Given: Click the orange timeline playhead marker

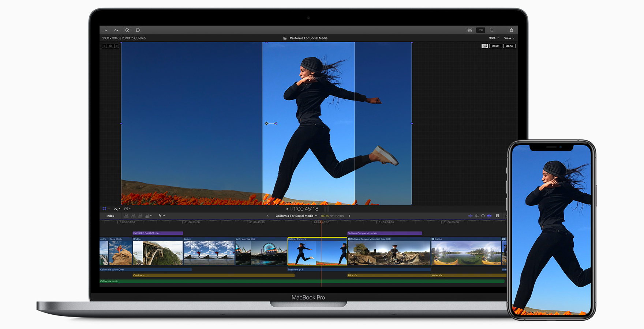Looking at the screenshot, I should pos(321,222).
